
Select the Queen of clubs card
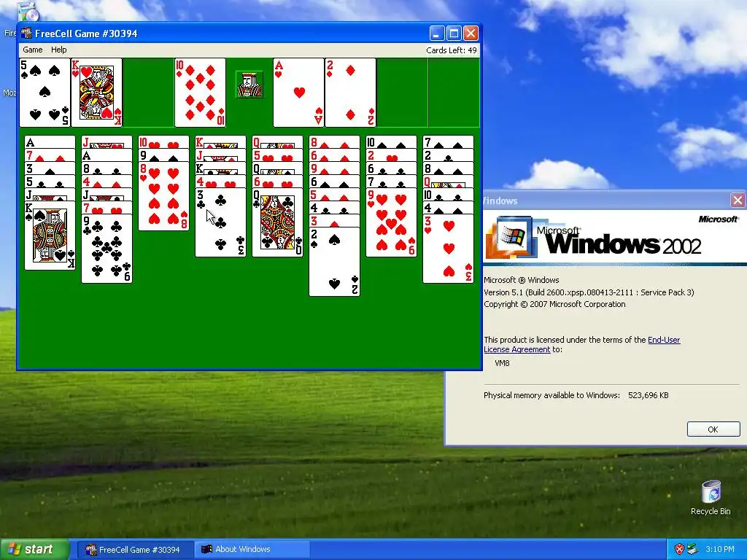(x=277, y=222)
